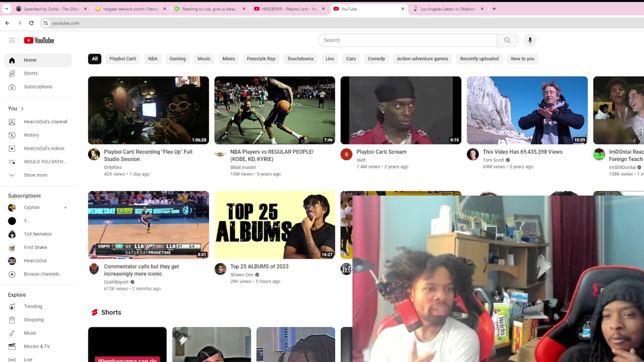
Task: Click the search input field
Action: click(x=408, y=40)
